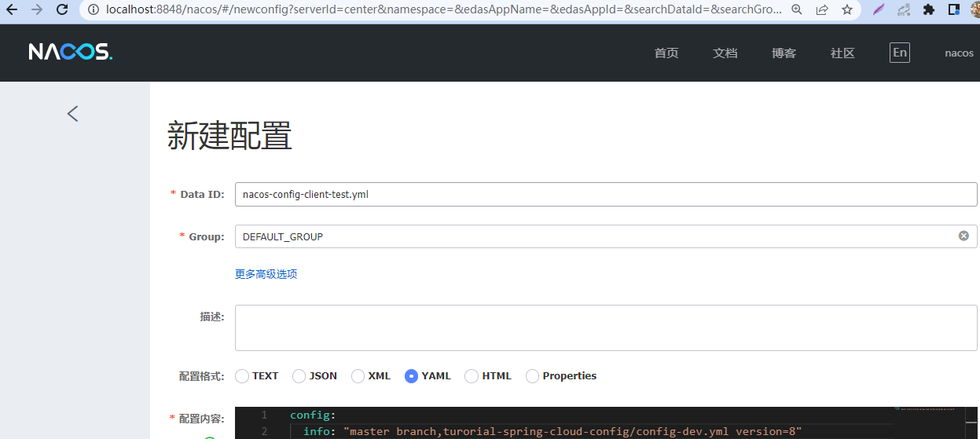Open the 首页 nav item

[x=666, y=53]
